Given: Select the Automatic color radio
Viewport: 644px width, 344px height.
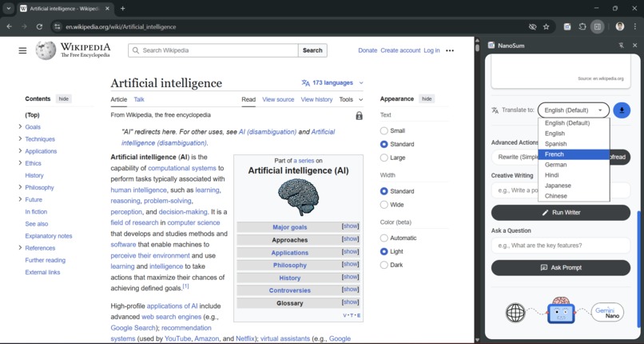Looking at the screenshot, I should [384, 238].
